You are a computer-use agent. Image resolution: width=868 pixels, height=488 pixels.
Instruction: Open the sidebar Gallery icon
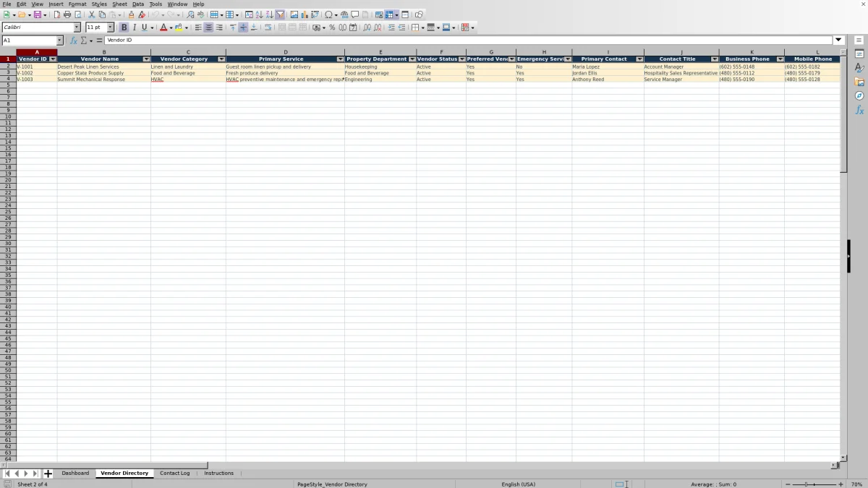coord(859,82)
